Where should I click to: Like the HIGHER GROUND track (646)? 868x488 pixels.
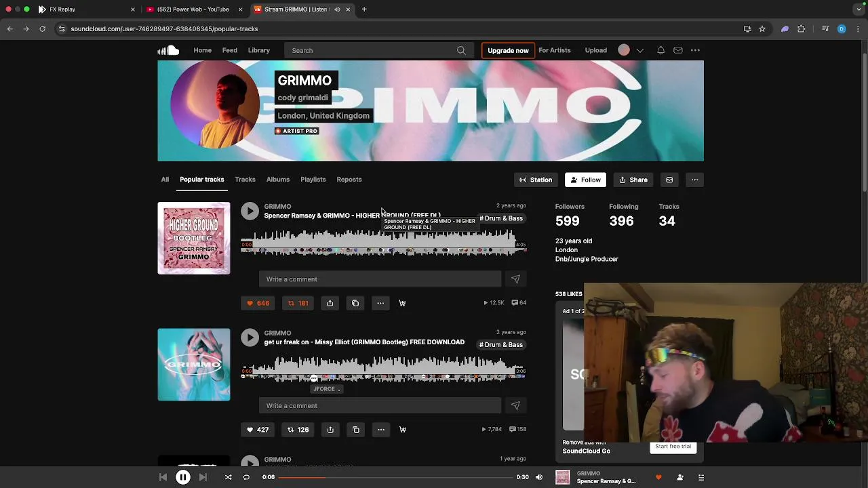click(258, 303)
